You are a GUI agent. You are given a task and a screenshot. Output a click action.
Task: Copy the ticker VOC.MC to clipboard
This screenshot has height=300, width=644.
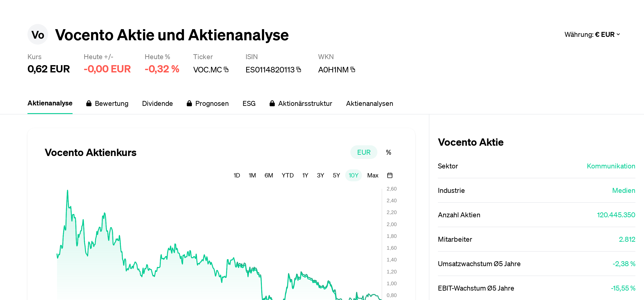coord(226,70)
